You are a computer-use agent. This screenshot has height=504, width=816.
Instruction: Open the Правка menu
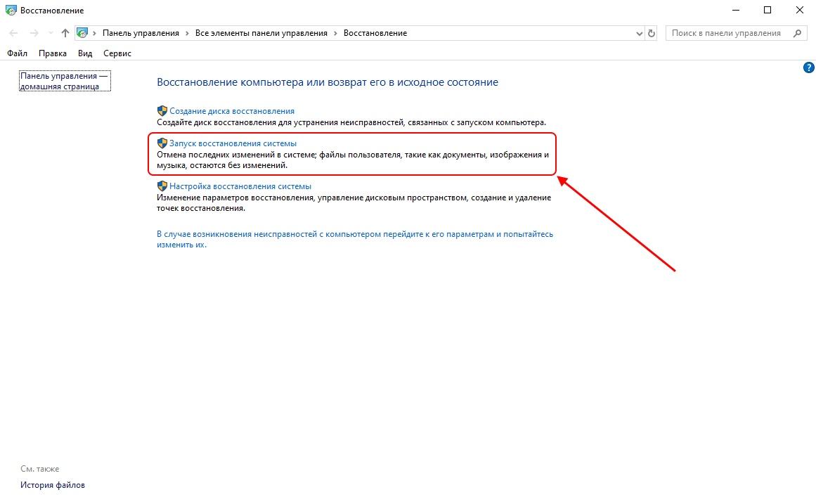53,53
